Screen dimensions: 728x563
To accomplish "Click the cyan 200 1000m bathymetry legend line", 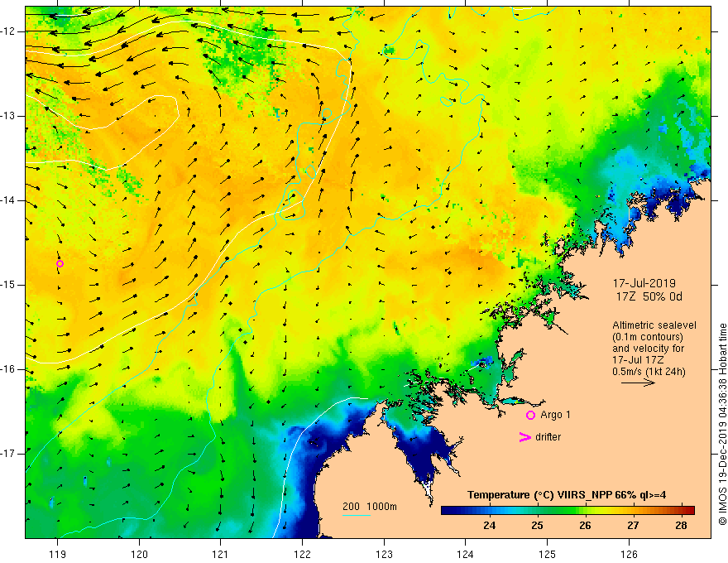I will 357,515.
